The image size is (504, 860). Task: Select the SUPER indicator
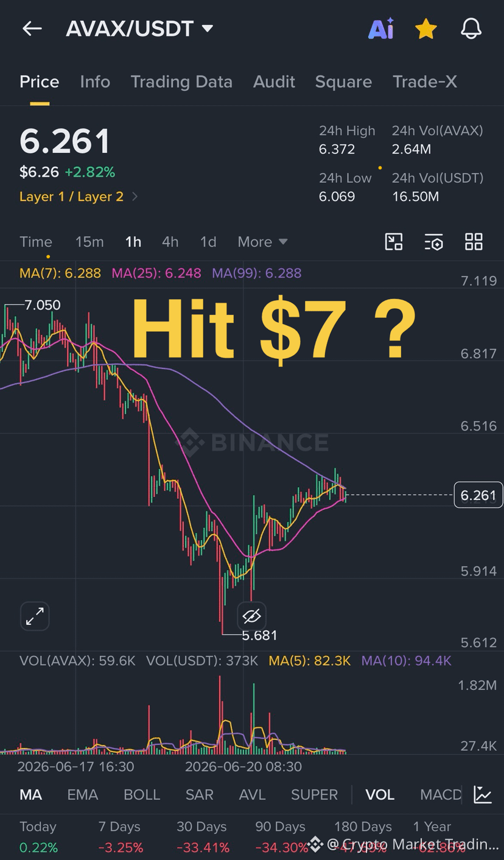[x=314, y=795]
